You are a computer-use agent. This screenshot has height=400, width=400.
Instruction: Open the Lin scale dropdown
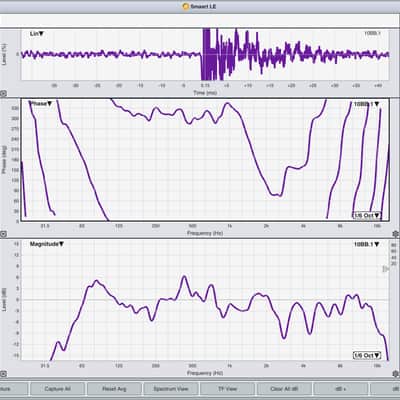[37, 34]
